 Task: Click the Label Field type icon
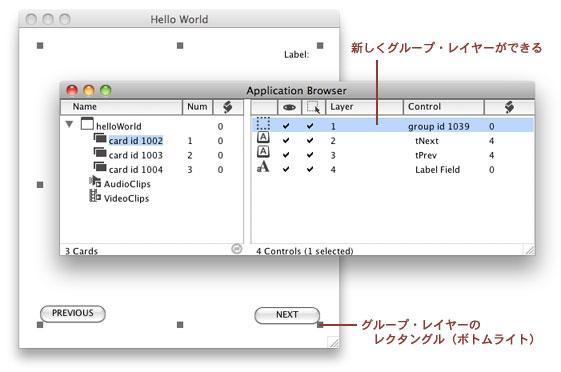click(263, 166)
